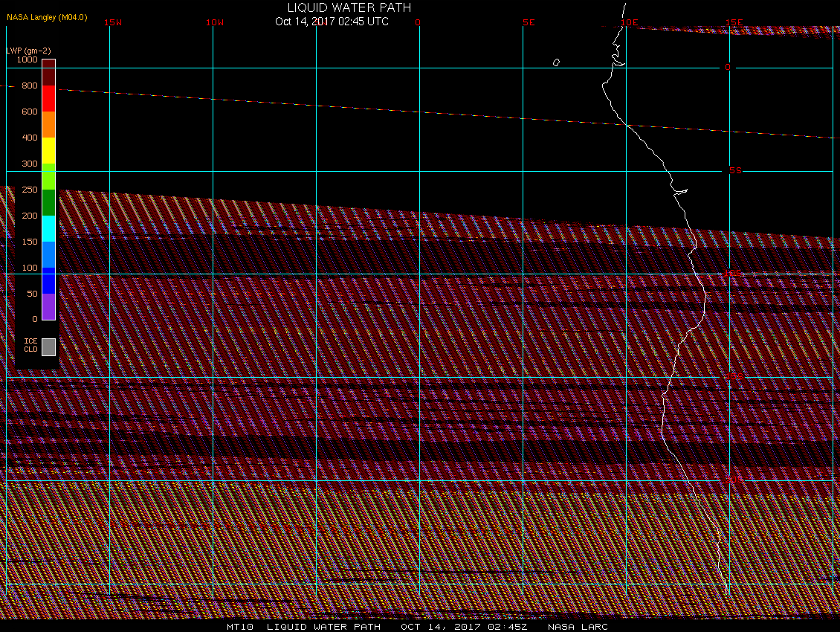840x632 pixels.
Task: Click the '800' colorbar scale value
Action: point(30,86)
